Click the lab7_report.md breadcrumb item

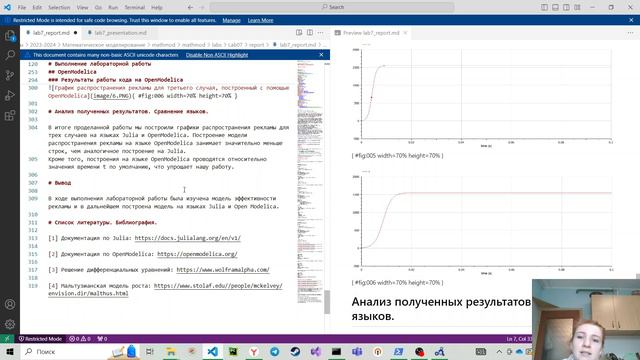[x=298, y=44]
